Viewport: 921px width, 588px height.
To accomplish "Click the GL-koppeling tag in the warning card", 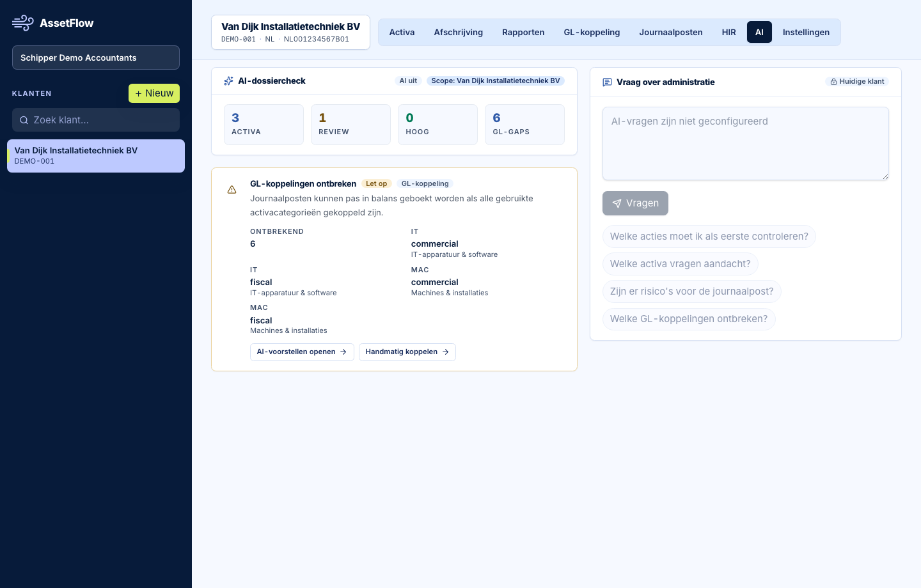I will click(x=425, y=184).
